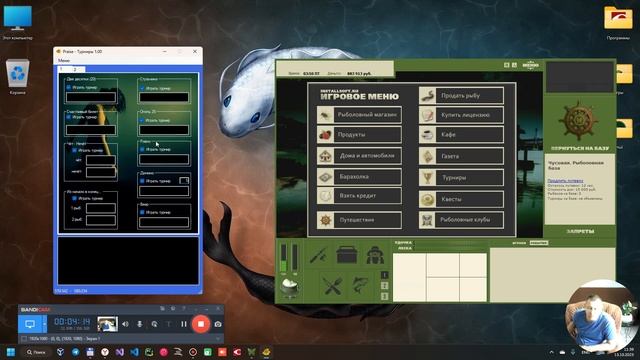The width and height of the screenshot is (640, 360).
Task: Open the small dropdown in the Домино group
Action: click(x=184, y=180)
